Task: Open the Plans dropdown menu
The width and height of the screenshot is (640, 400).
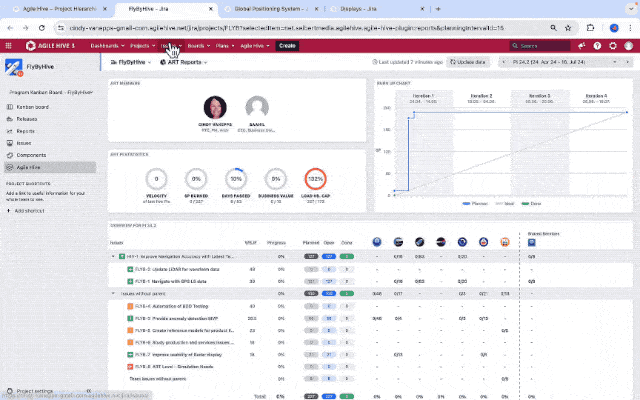Action: 225,46
